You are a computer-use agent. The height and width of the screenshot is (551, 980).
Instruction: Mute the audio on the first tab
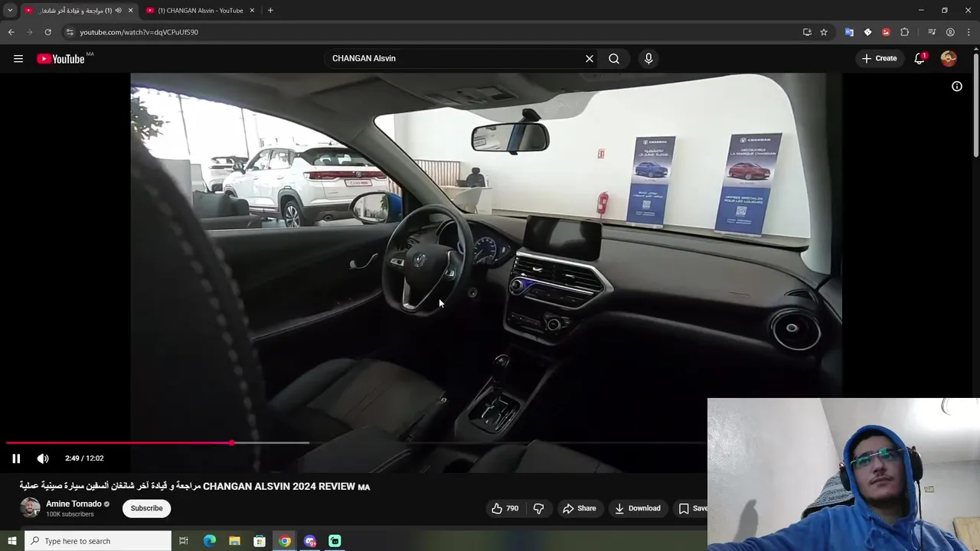click(118, 10)
